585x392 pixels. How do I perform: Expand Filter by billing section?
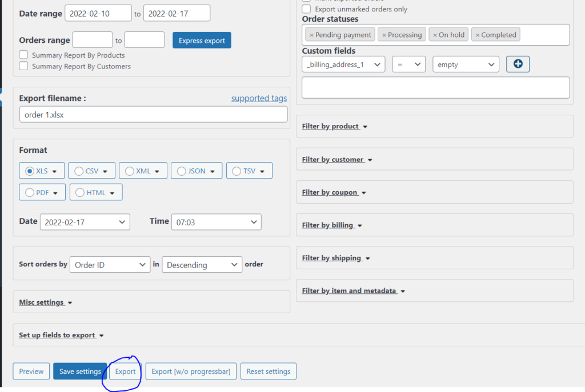[x=332, y=225]
